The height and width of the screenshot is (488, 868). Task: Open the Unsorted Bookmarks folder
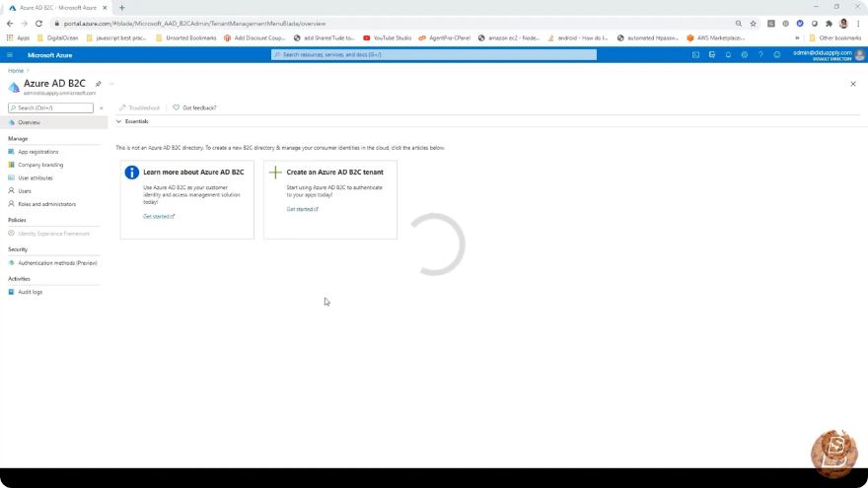click(186, 38)
